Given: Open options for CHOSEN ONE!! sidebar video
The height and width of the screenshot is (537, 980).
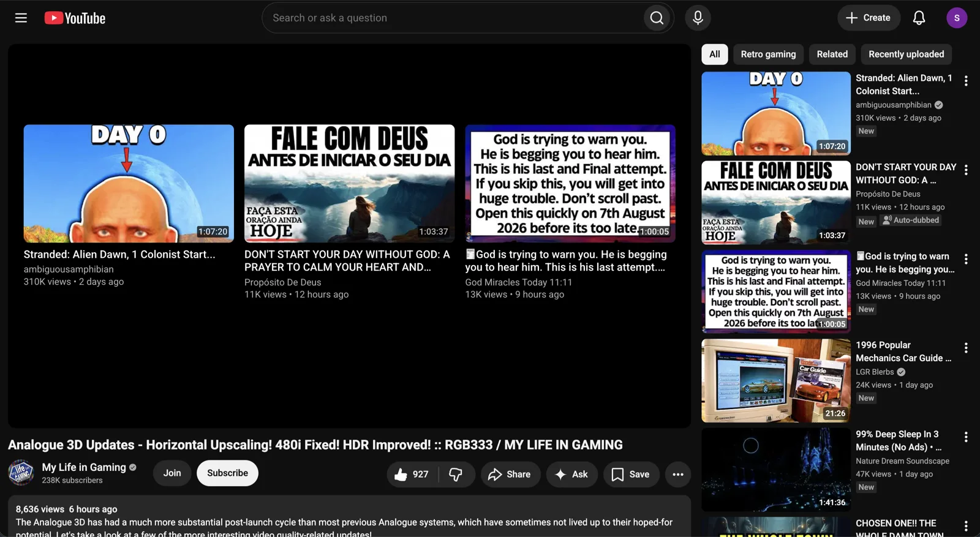Looking at the screenshot, I should (x=966, y=526).
